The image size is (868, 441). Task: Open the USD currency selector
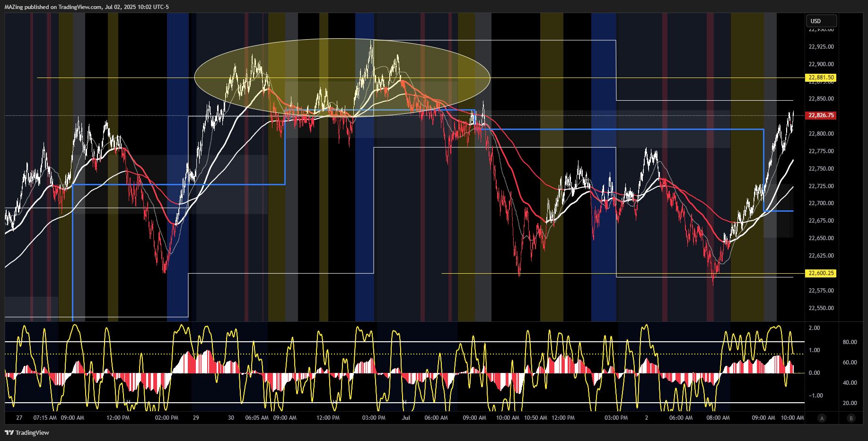pyautogui.click(x=821, y=21)
